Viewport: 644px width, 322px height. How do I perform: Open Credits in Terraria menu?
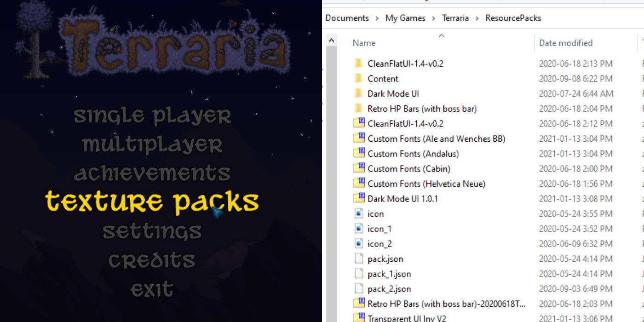tap(152, 261)
